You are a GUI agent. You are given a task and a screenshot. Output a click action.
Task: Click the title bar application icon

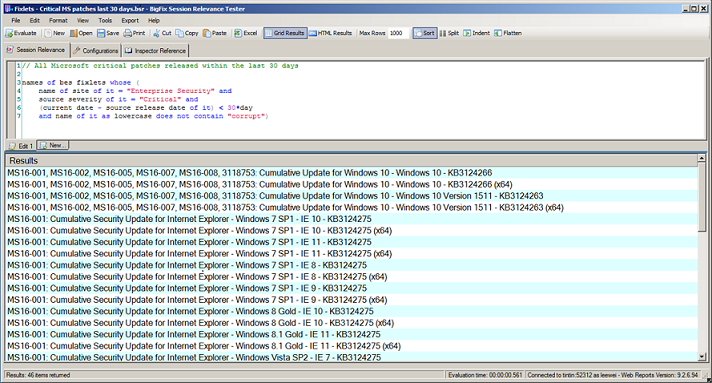coord(8,9)
